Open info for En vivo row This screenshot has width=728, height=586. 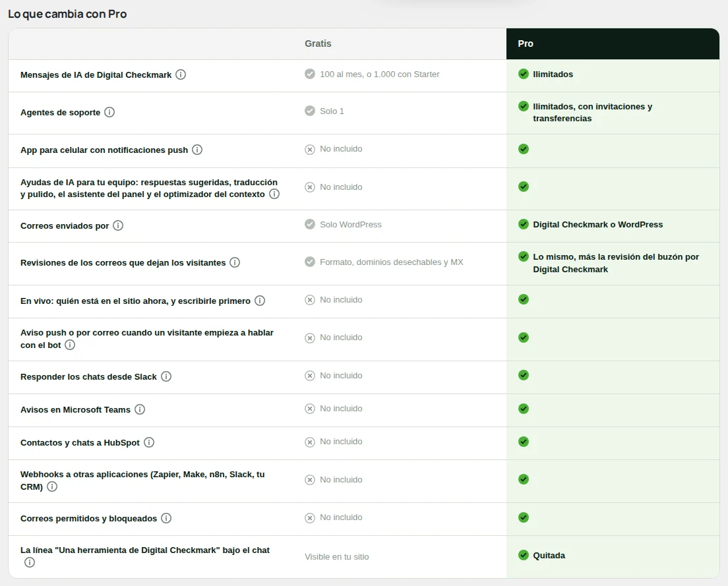(x=260, y=301)
